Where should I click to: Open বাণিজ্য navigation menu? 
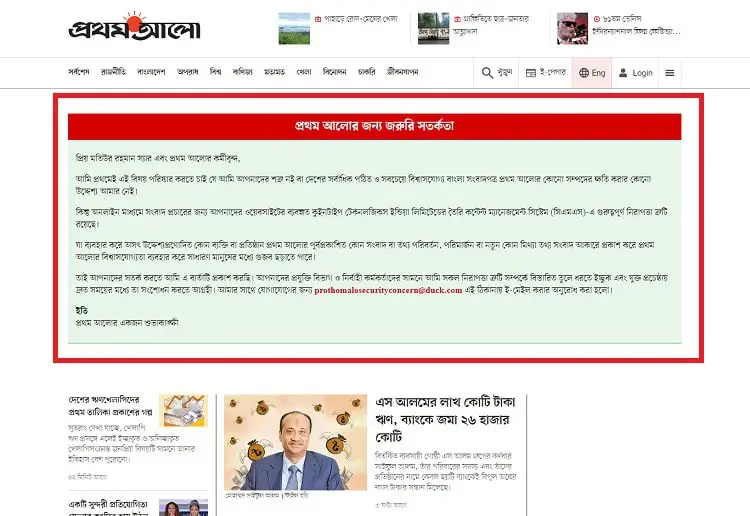243,72
